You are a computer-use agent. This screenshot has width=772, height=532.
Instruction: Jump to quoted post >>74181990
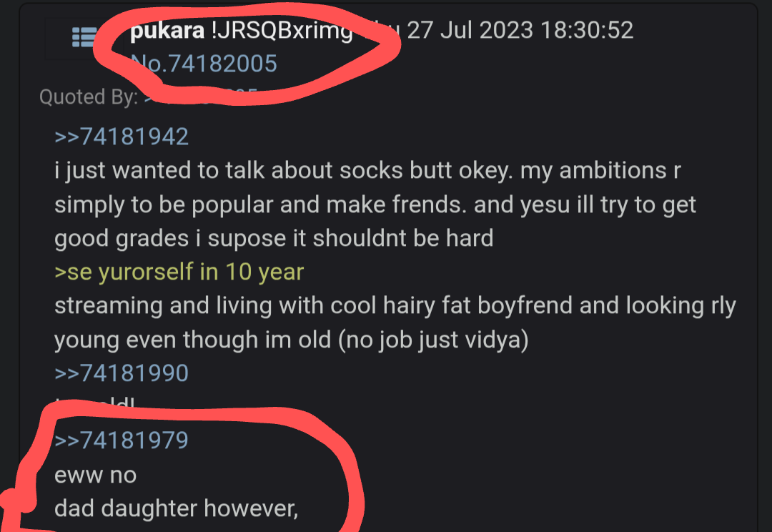pos(122,373)
